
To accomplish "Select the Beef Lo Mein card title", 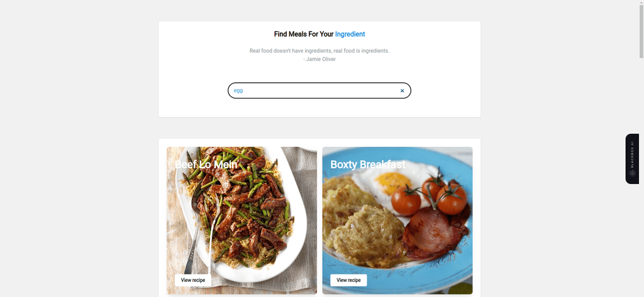I will [x=206, y=165].
